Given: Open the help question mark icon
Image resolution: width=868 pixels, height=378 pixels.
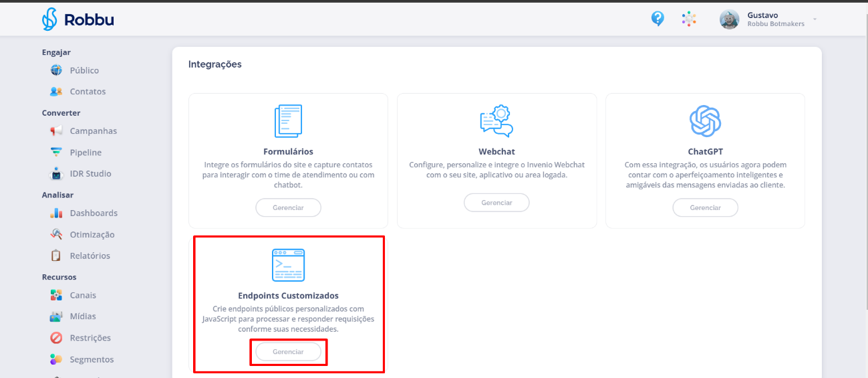Looking at the screenshot, I should (x=658, y=19).
